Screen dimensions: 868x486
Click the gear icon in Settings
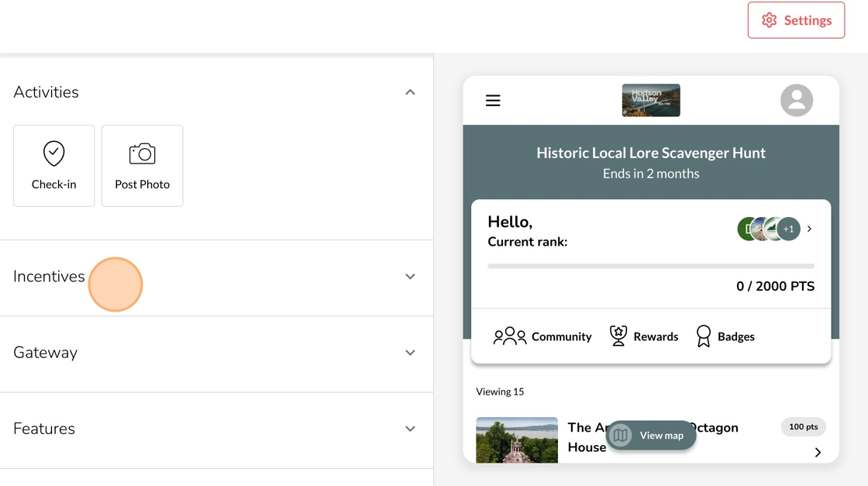pyautogui.click(x=769, y=20)
